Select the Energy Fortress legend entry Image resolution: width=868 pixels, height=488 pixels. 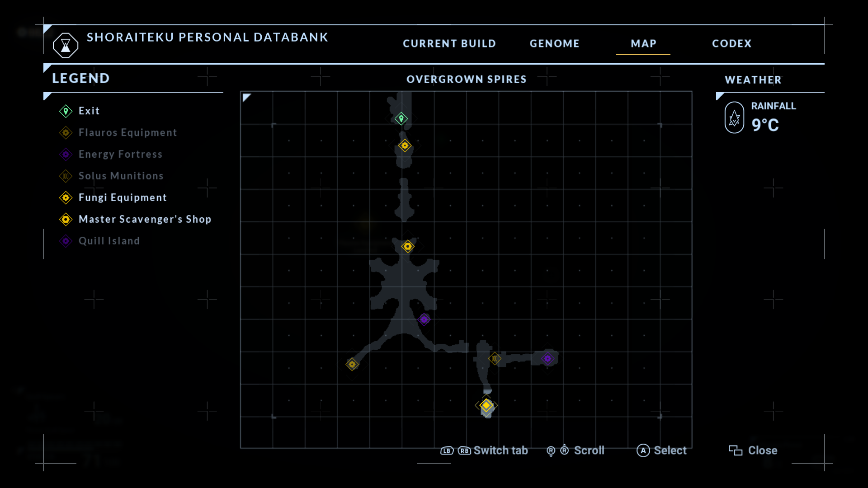111,154
